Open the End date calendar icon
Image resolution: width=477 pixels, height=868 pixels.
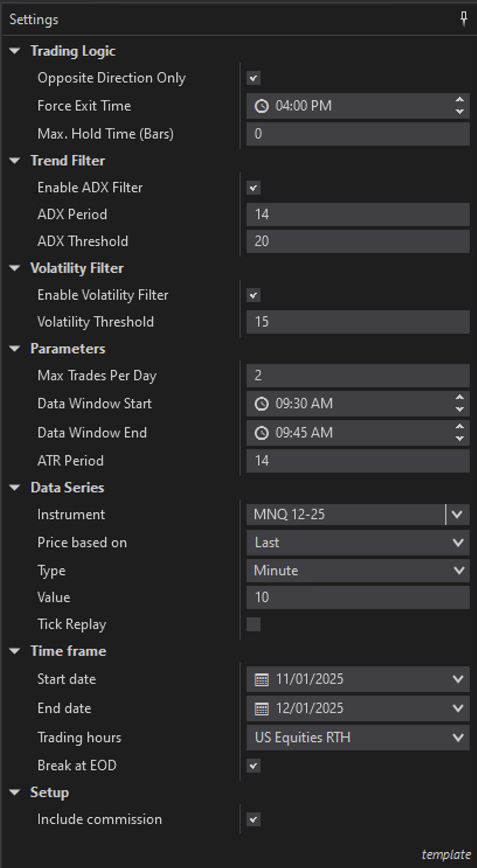click(262, 709)
